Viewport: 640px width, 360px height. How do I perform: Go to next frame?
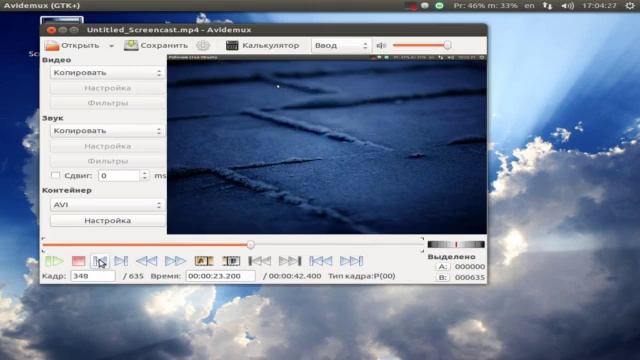(x=121, y=261)
